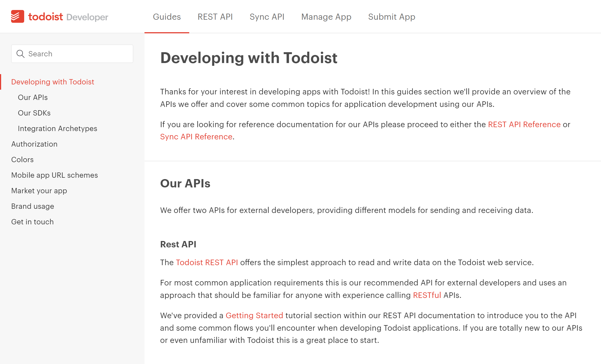Click the todoist Developer wordmark

click(68, 17)
